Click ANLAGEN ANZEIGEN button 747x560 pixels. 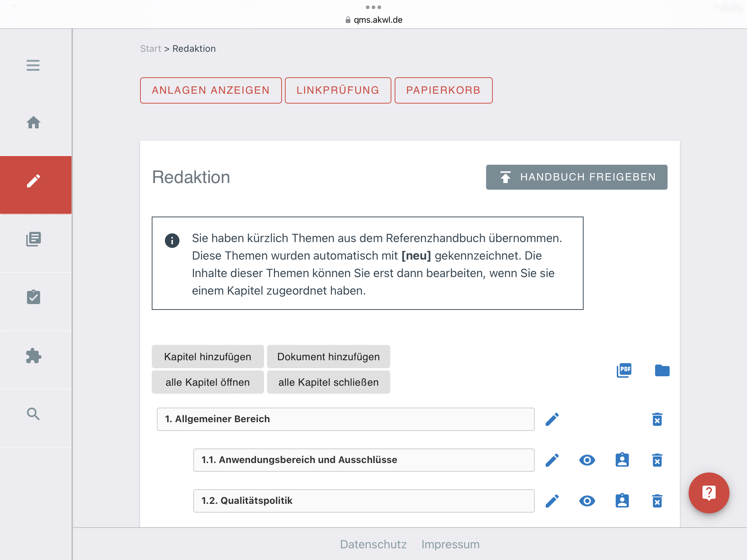211,90
